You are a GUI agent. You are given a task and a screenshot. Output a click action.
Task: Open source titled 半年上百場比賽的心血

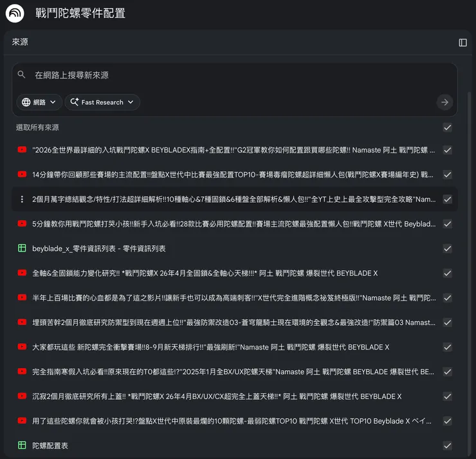pyautogui.click(x=233, y=297)
